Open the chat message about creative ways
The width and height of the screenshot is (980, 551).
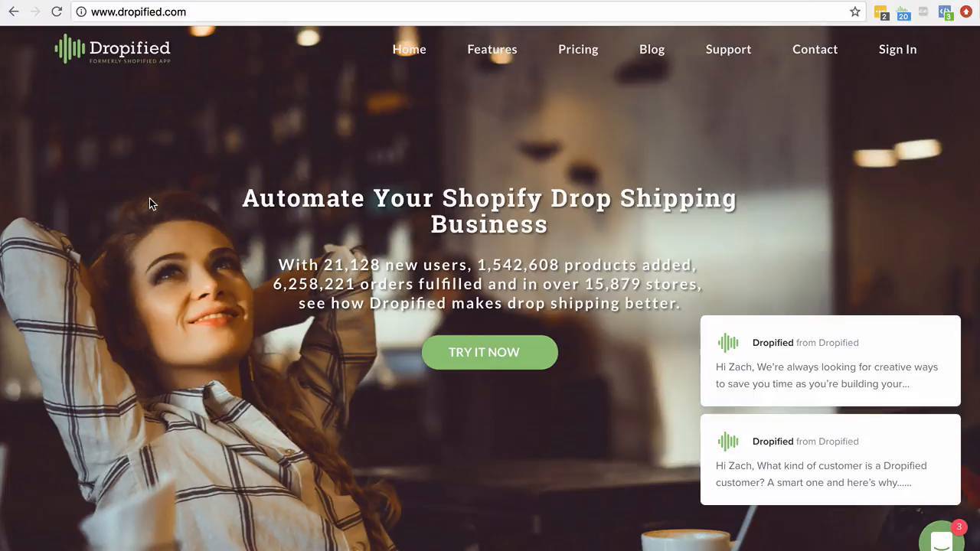830,360
